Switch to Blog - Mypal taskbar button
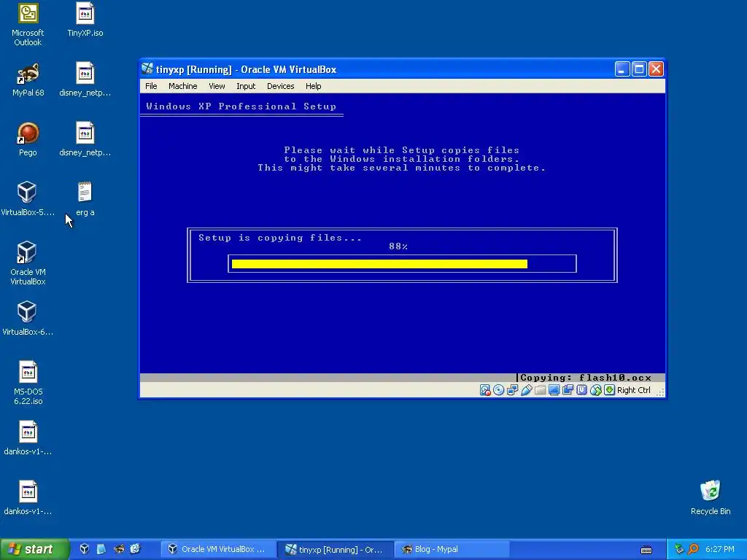Screen dimensions: 747x560 (x=452, y=549)
